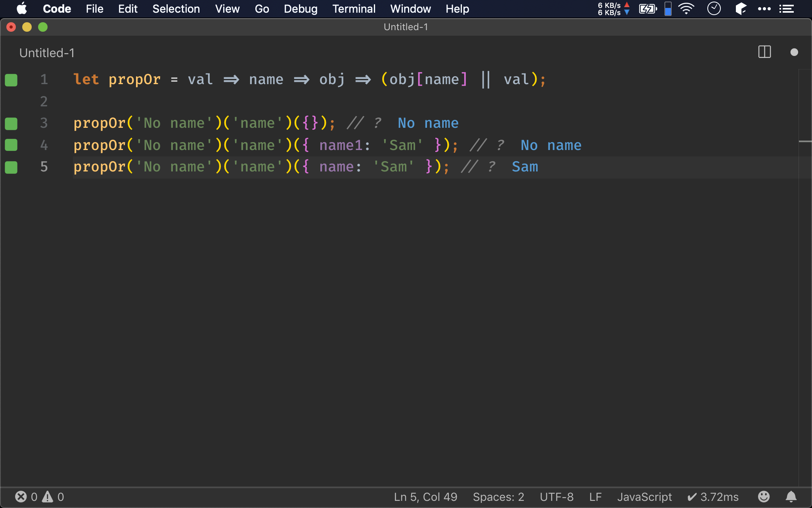
Task: Select language mode 'JavaScript'
Action: point(644,497)
